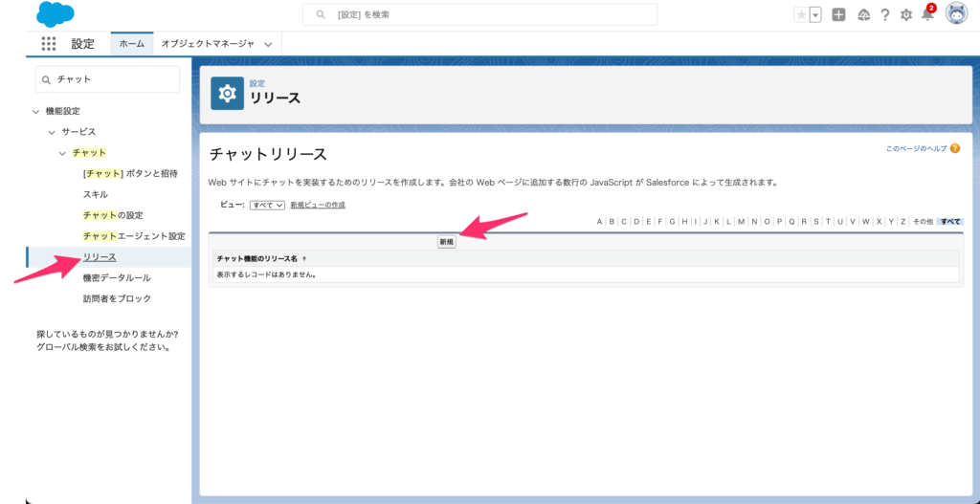Filter the list by letter Z

pyautogui.click(x=903, y=222)
